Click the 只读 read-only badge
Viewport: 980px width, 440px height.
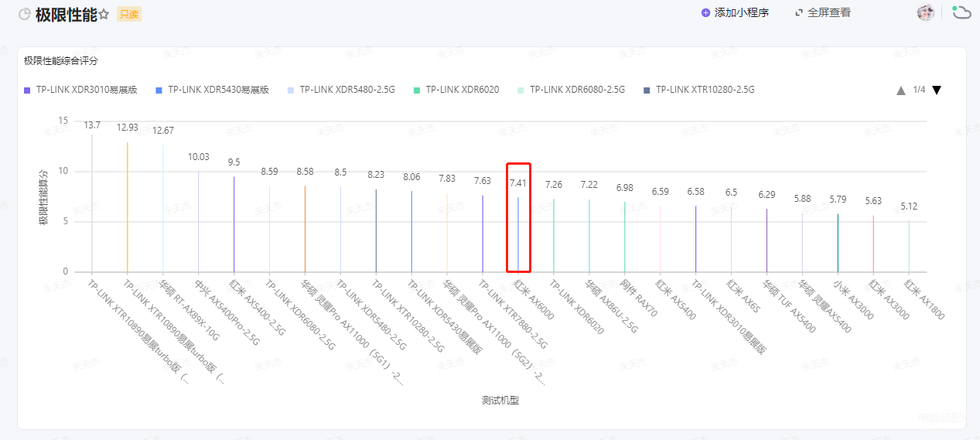coord(128,14)
